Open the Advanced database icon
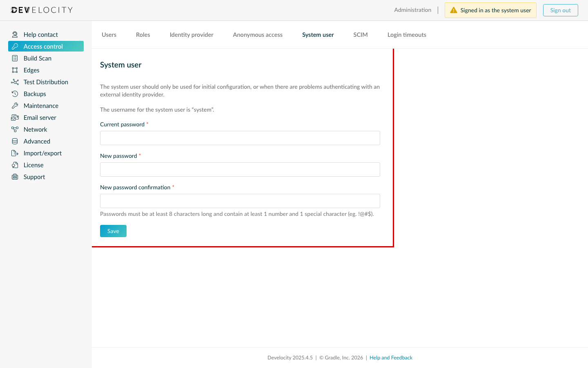Viewport: 588px width, 368px height. 15,141
